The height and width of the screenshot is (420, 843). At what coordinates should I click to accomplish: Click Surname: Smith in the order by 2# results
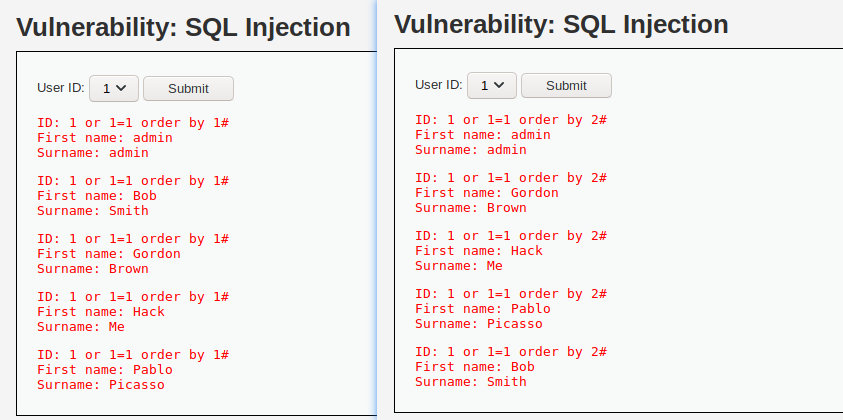tap(471, 381)
